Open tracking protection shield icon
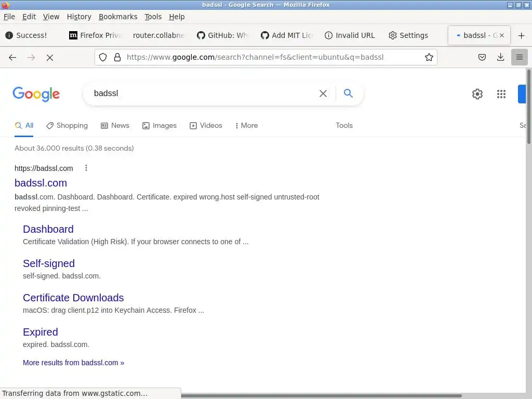Viewport: 532px width, 399px height. (x=103, y=57)
